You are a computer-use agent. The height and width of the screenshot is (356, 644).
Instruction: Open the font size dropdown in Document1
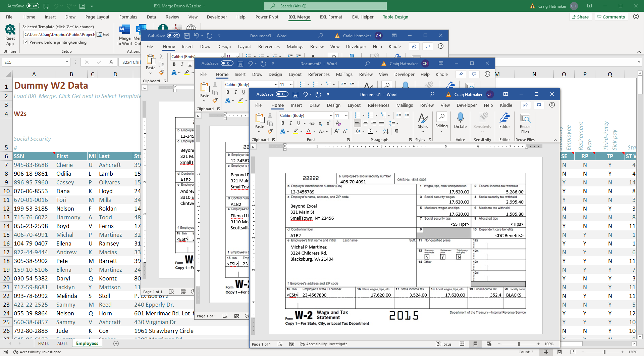click(x=346, y=116)
